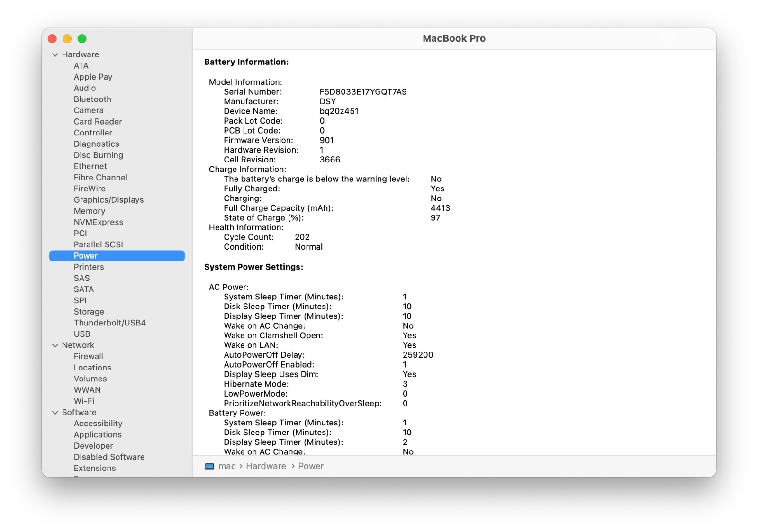Open Thunderbolt/USB4 details
The width and height of the screenshot is (758, 532).
pyautogui.click(x=110, y=323)
